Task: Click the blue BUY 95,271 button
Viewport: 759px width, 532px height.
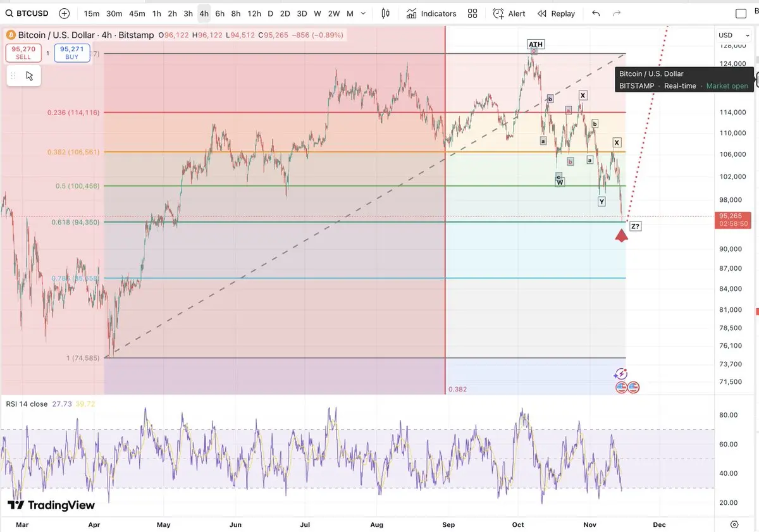Action: (x=72, y=53)
